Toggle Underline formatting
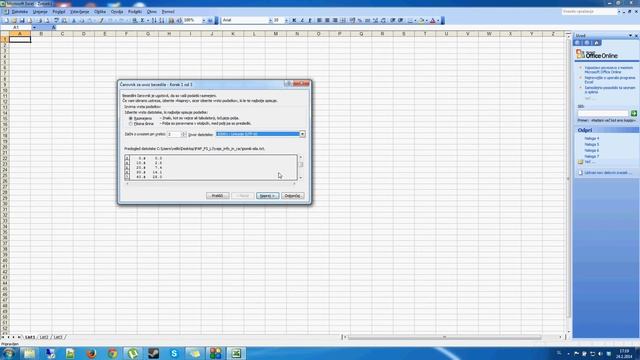The height and width of the screenshot is (360, 640). tap(310, 20)
